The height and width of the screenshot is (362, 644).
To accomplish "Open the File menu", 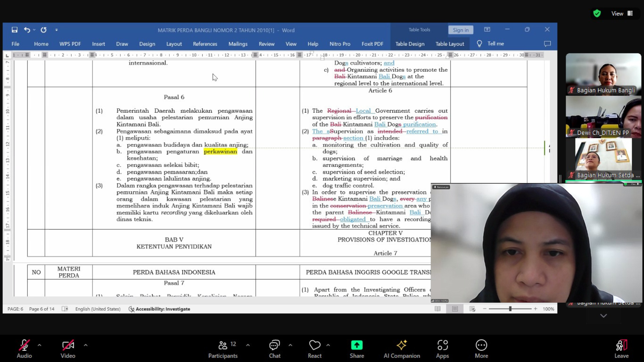I will pyautogui.click(x=15, y=44).
